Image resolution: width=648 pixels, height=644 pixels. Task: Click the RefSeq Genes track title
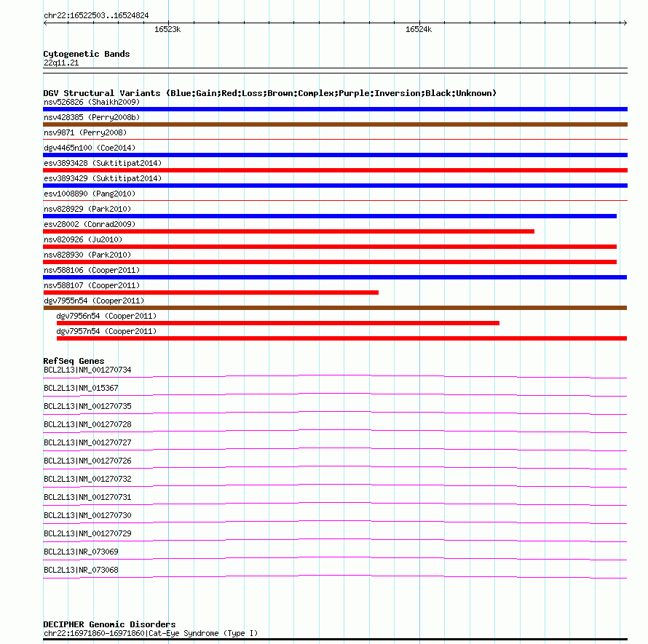coord(74,361)
